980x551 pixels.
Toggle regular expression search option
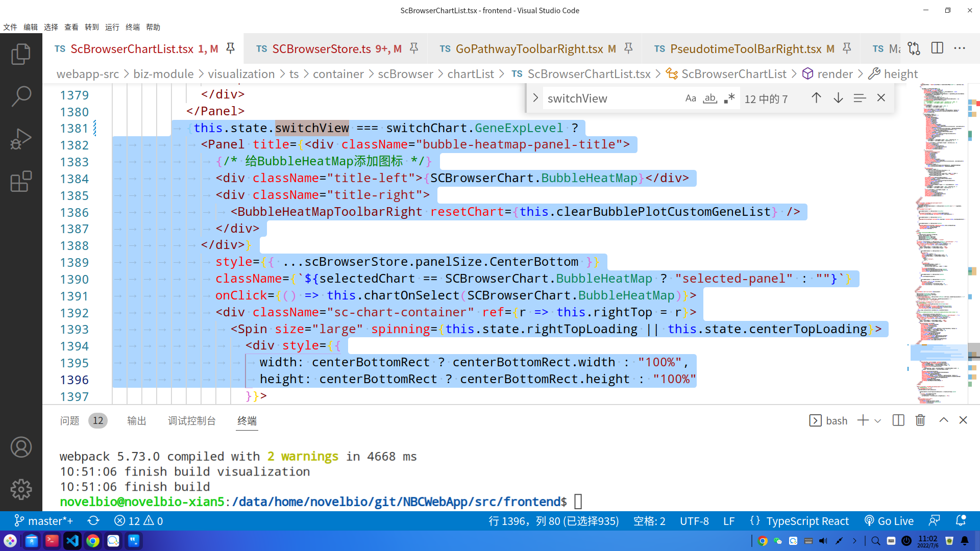729,98
